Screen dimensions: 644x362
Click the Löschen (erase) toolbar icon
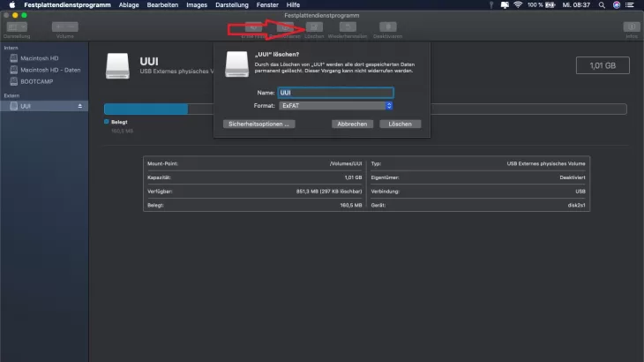pyautogui.click(x=314, y=27)
